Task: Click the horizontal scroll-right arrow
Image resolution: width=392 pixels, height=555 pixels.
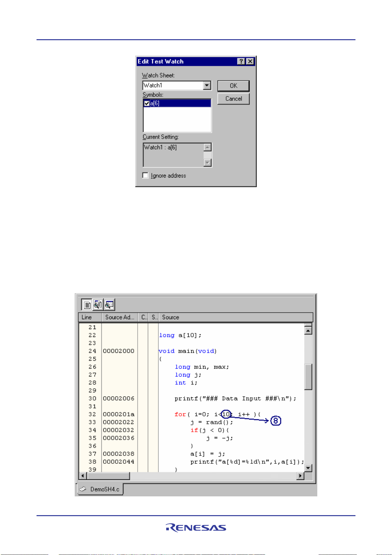Action: click(300, 476)
